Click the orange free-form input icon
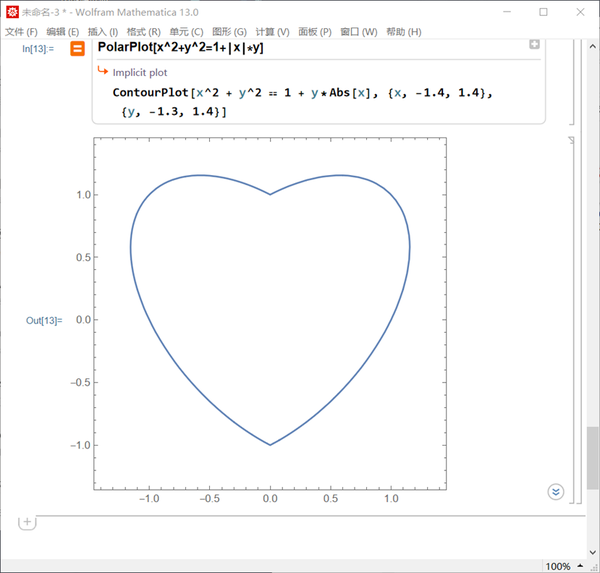Viewport: 600px width, 573px height. [x=77, y=49]
